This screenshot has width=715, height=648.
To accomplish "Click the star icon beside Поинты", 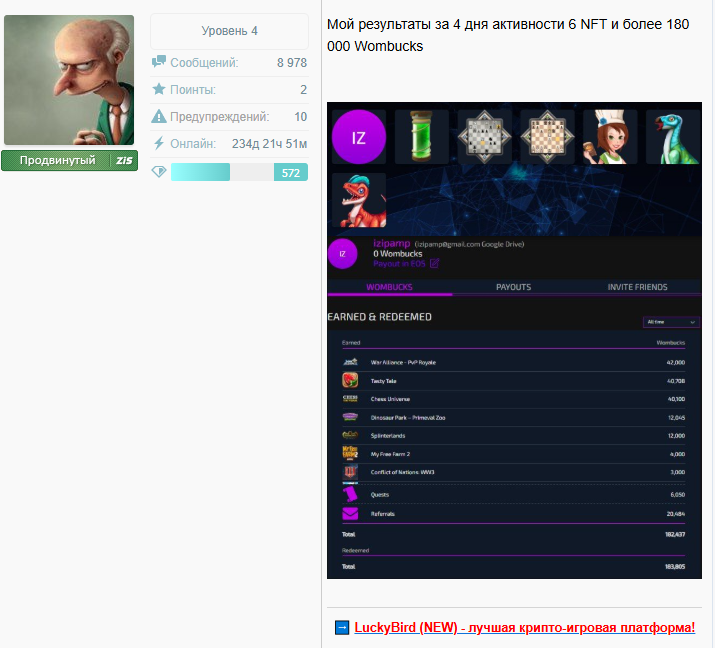I will tap(158, 90).
